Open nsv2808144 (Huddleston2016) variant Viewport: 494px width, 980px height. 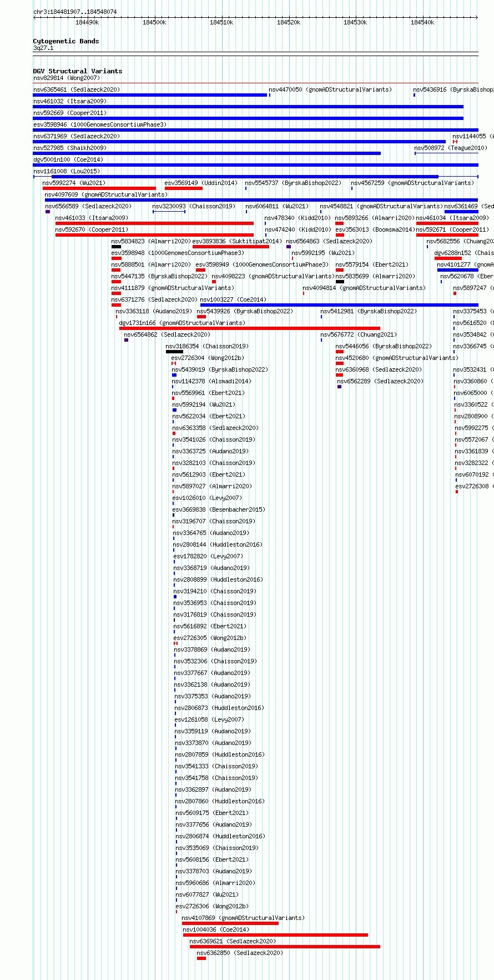pyautogui.click(x=218, y=544)
